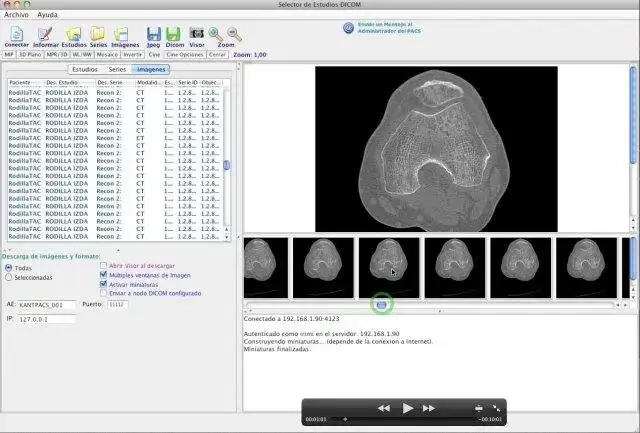Click the zoom in magnifier icon

point(215,34)
